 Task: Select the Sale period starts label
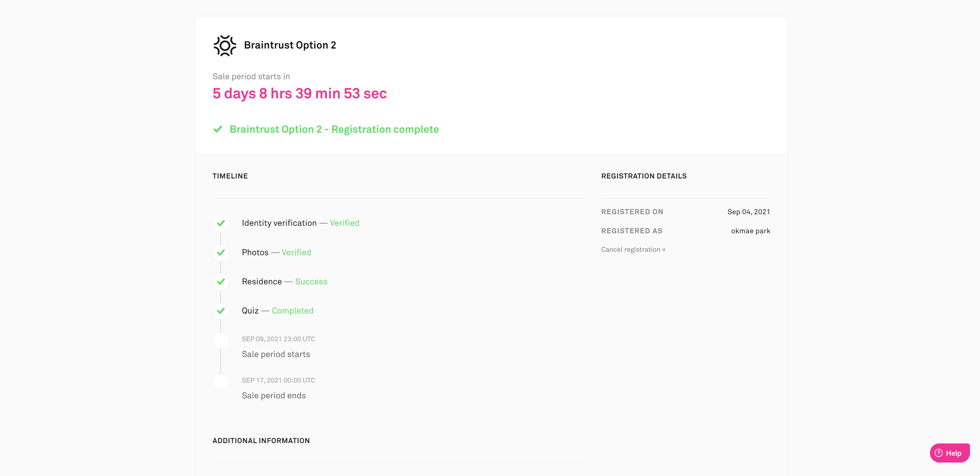[276, 354]
